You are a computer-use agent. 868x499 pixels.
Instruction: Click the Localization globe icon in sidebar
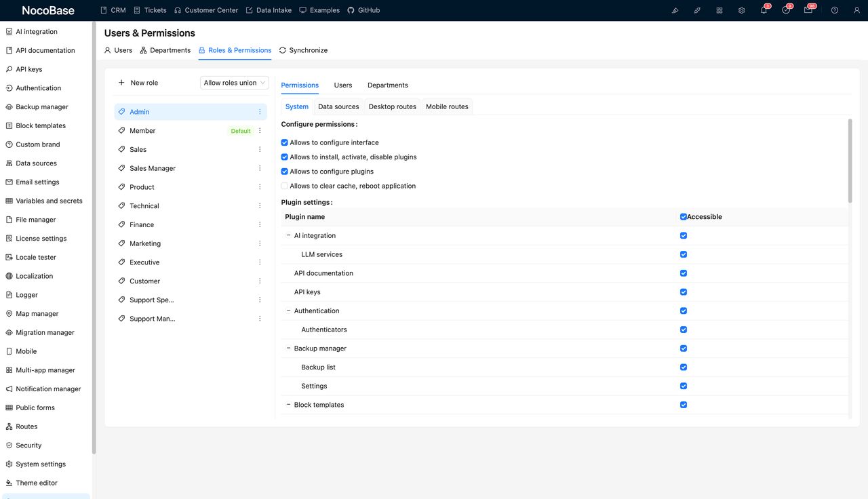tap(9, 276)
